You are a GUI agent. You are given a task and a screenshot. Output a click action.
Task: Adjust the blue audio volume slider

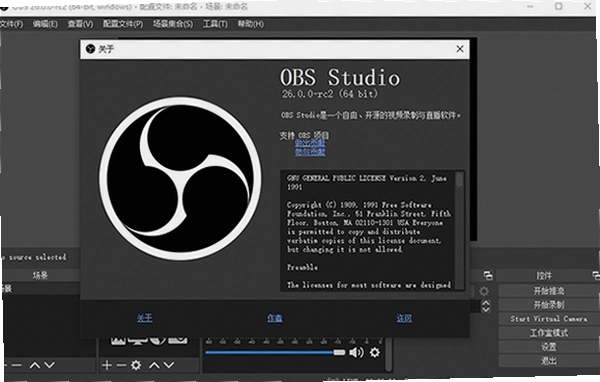275,353
